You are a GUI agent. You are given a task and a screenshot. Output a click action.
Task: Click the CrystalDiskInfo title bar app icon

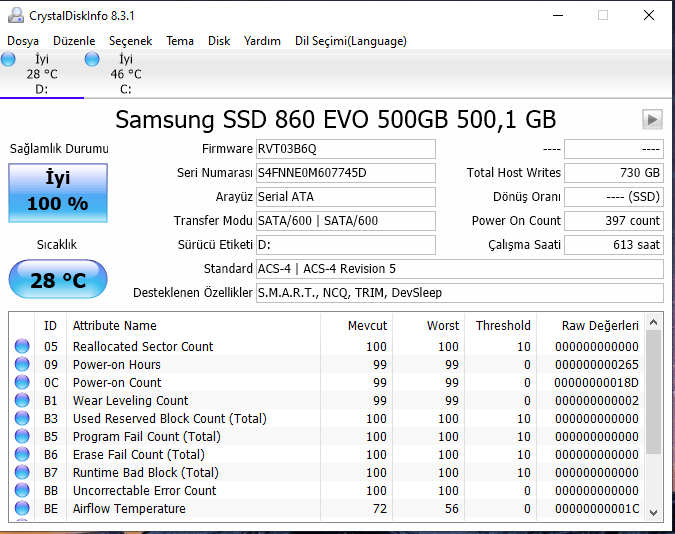tap(16, 16)
